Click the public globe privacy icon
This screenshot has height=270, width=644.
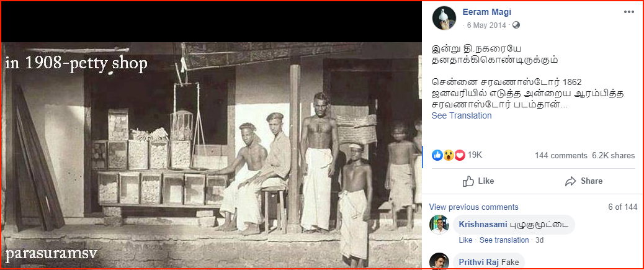pyautogui.click(x=516, y=25)
